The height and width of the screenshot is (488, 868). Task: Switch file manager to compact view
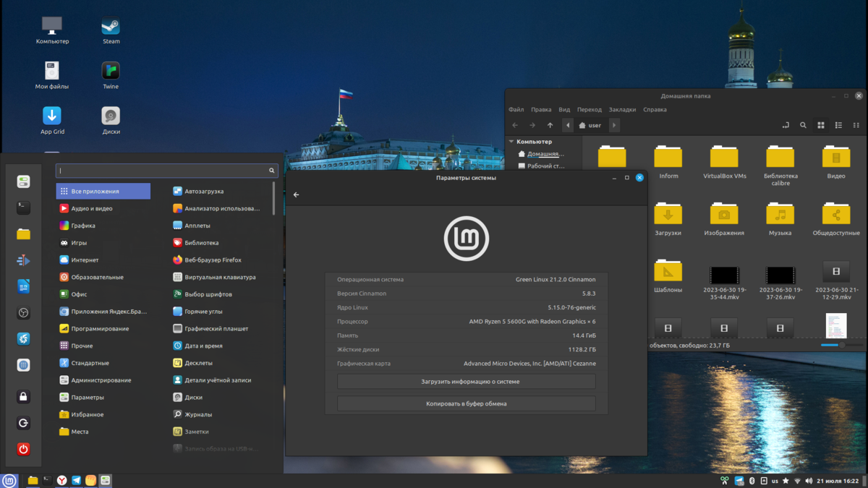point(856,125)
